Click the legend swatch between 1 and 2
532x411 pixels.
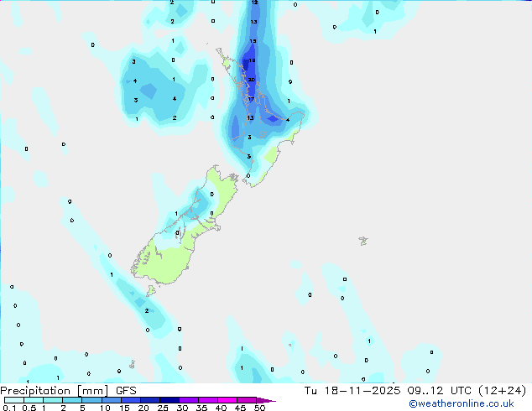[x=53, y=400]
